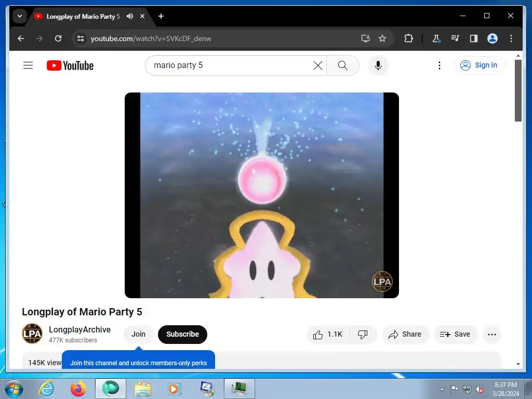Open Action Center flag icon
The width and height of the screenshot is (532, 399).
[x=454, y=389]
